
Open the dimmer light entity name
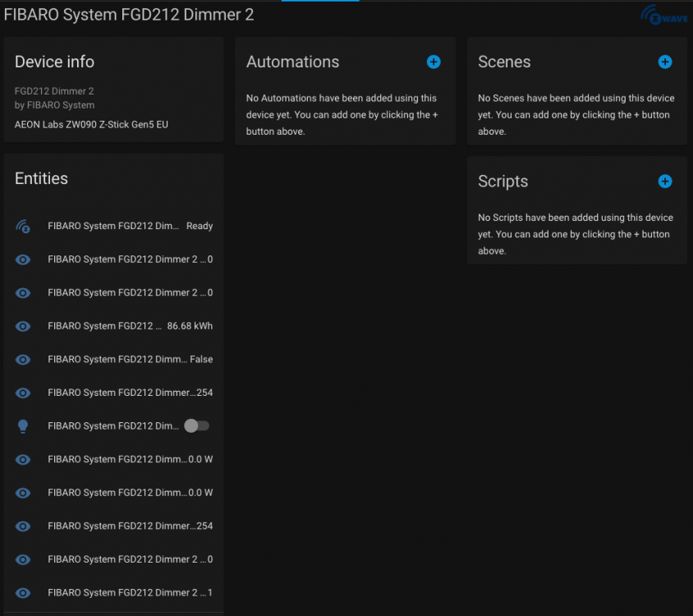pos(113,425)
